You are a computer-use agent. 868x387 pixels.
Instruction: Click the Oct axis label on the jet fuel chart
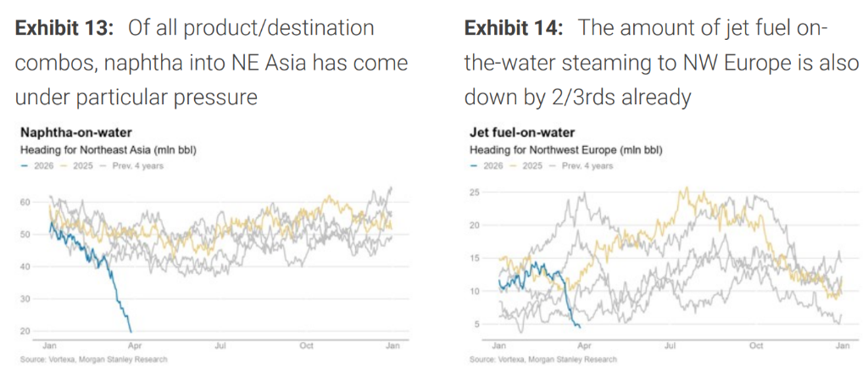(x=757, y=346)
